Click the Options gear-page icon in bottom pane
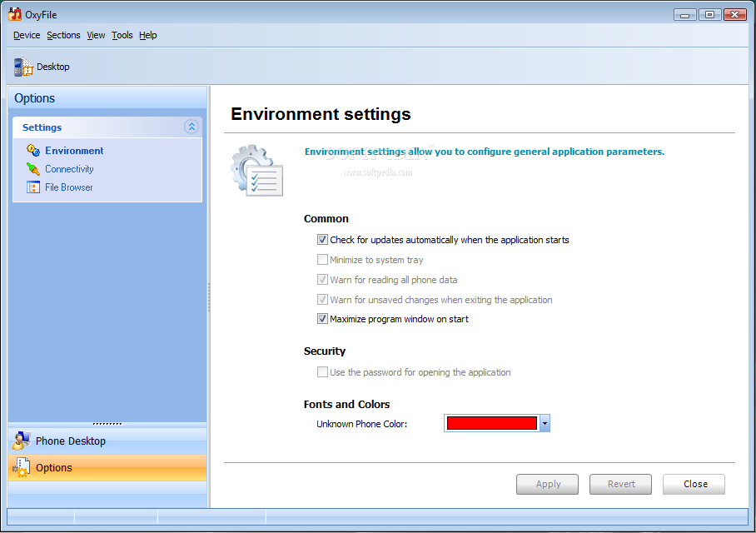756x533 pixels. [x=21, y=468]
